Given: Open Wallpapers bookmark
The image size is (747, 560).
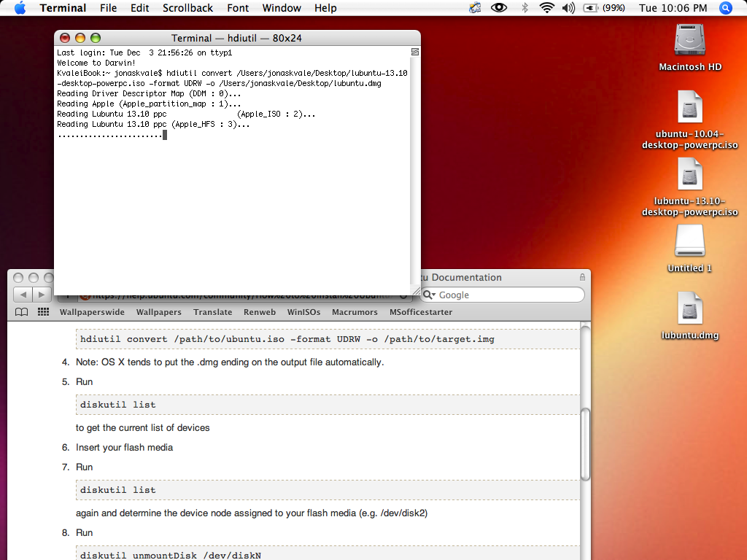Looking at the screenshot, I should [158, 312].
